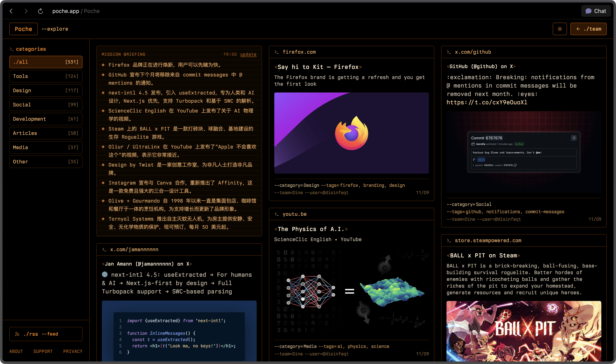Click the PRIVACY footer link

pos(73,351)
